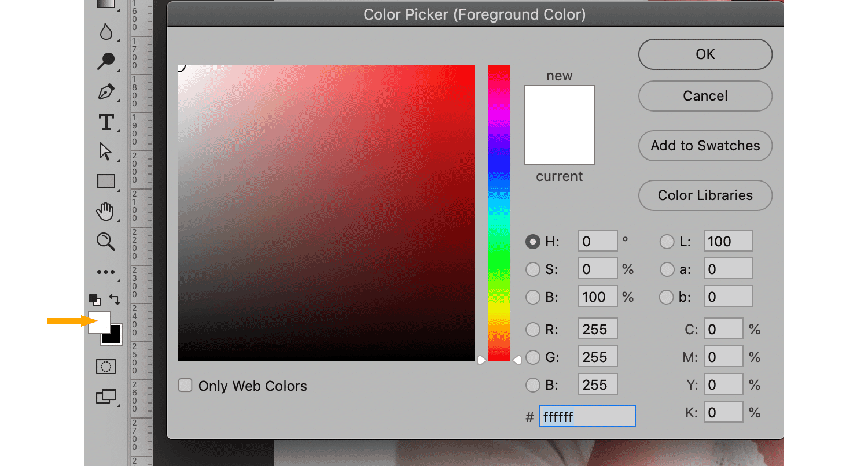Select the Dodge tool

106,61
